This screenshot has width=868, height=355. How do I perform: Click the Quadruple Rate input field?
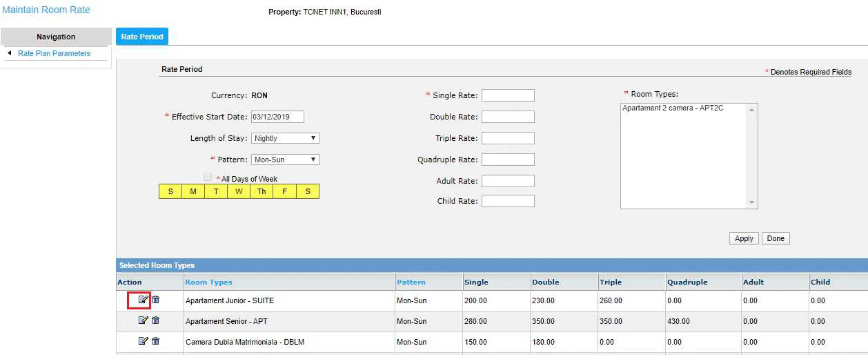508,160
